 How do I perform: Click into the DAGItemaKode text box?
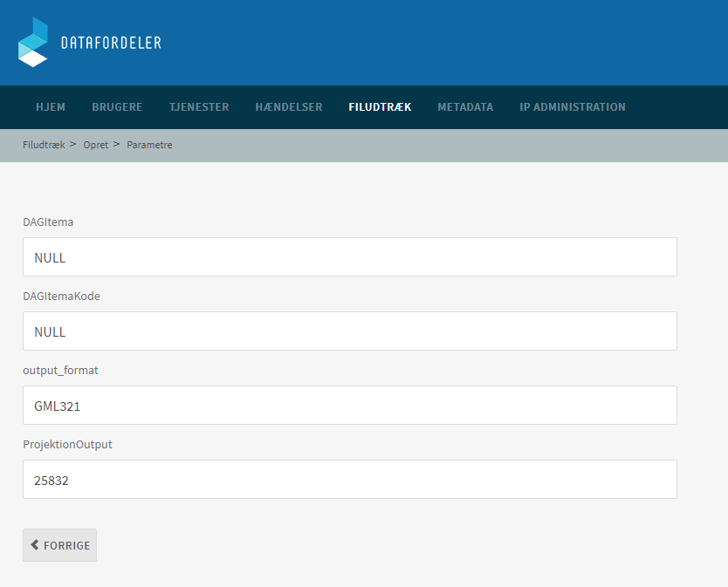[x=349, y=331]
